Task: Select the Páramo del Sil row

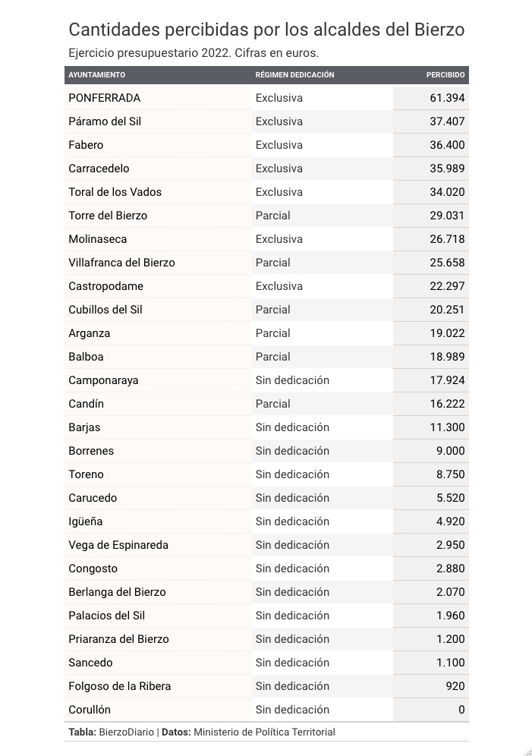Action: (x=266, y=121)
